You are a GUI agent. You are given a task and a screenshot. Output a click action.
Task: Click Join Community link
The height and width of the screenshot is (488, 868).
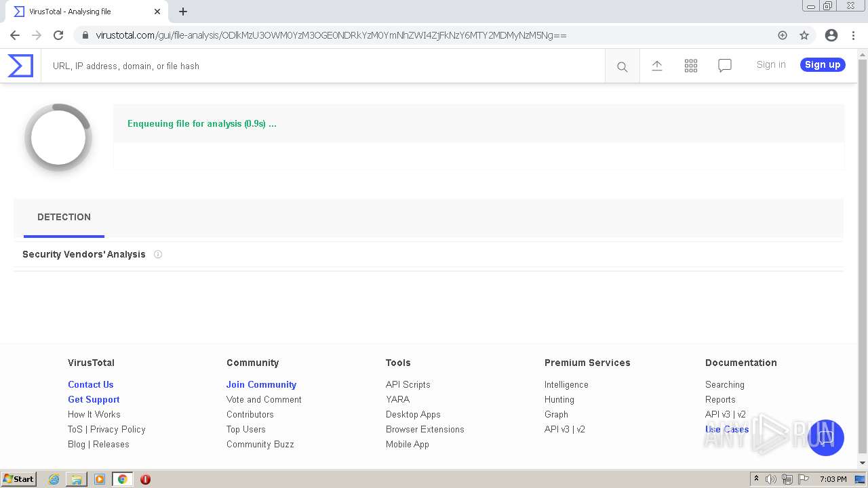tap(261, 384)
